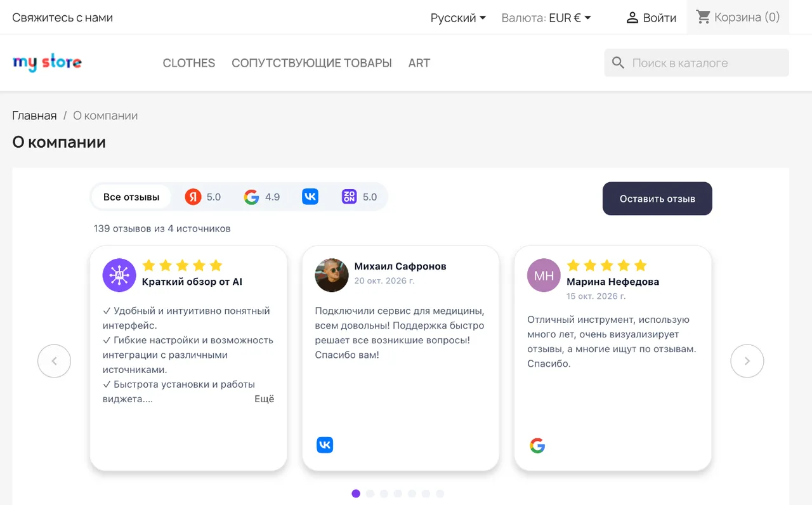The image size is (812, 505).
Task: Click the О компании page heading
Action: pyautogui.click(x=59, y=142)
